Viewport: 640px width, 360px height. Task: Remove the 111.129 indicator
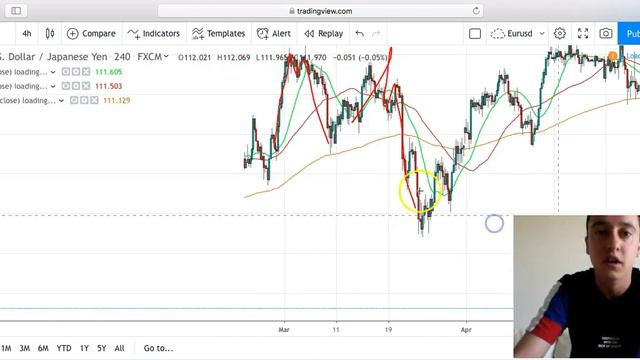[94, 100]
